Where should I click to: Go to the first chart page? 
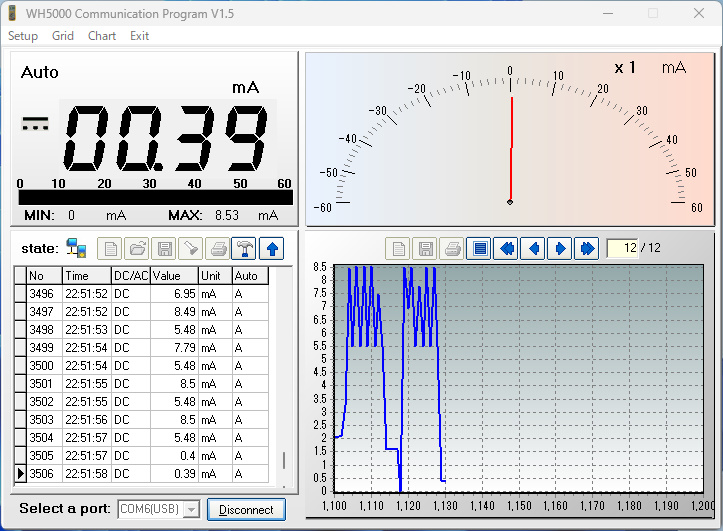(x=507, y=248)
